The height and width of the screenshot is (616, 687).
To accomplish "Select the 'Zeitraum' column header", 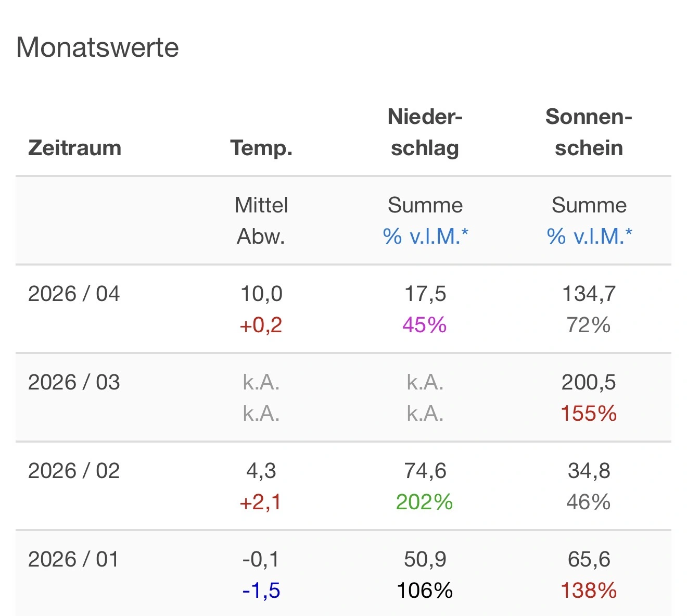I will (74, 148).
